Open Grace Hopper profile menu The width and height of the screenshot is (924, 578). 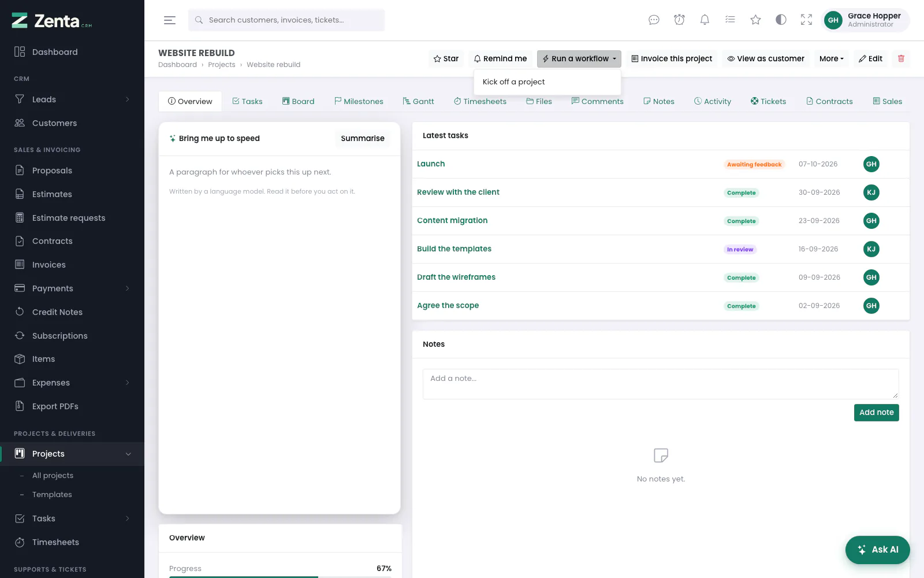click(x=866, y=20)
